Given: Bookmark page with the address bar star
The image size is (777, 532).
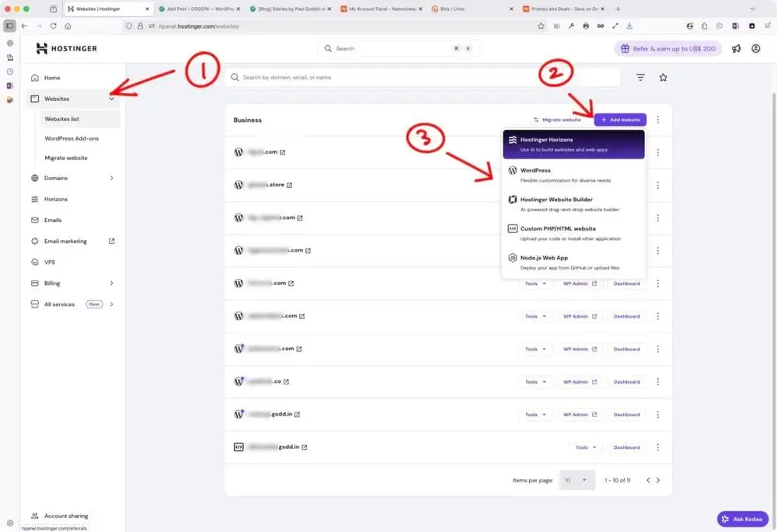Looking at the screenshot, I should (541, 26).
